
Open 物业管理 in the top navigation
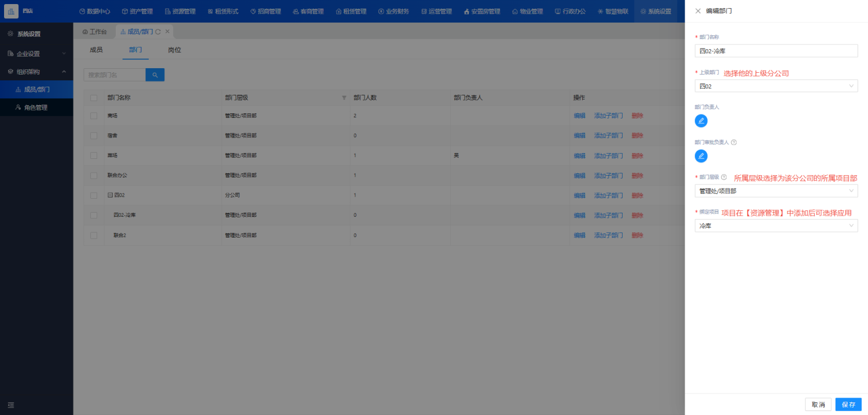[x=527, y=11]
